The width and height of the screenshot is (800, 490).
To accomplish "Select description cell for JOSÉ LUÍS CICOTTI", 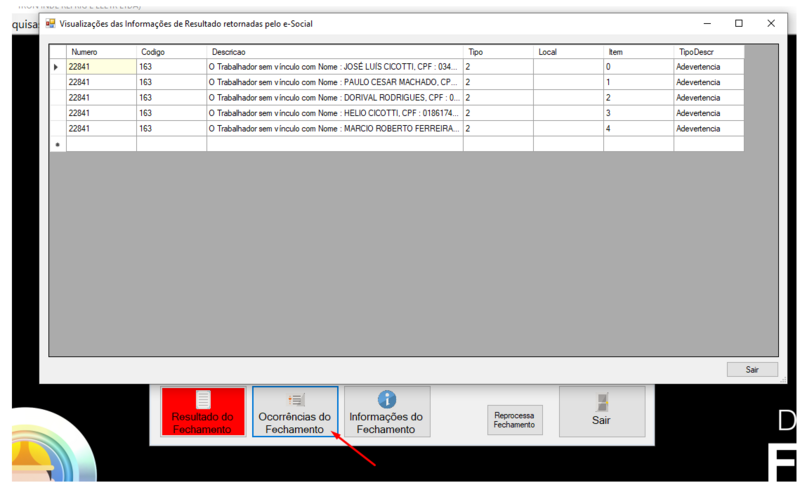I will (x=335, y=67).
